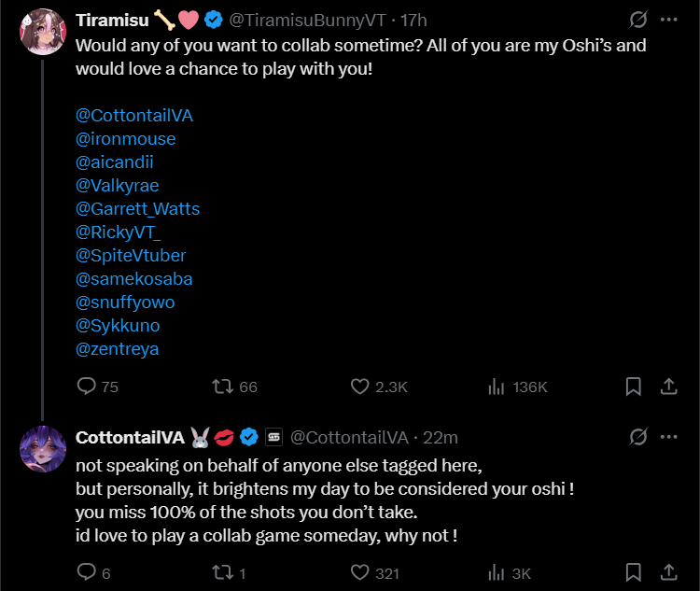Viewport: 700px width, 591px height.
Task: Reply to CottontailVA's tweet
Action: [x=86, y=571]
